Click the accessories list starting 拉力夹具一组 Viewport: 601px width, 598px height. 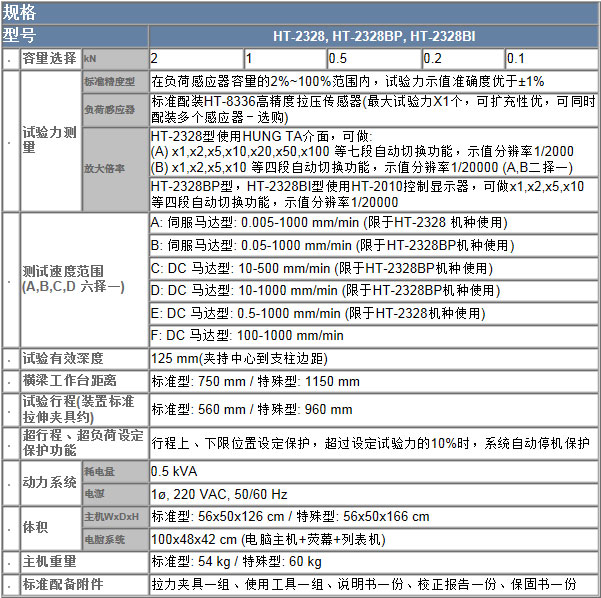pyautogui.click(x=364, y=584)
